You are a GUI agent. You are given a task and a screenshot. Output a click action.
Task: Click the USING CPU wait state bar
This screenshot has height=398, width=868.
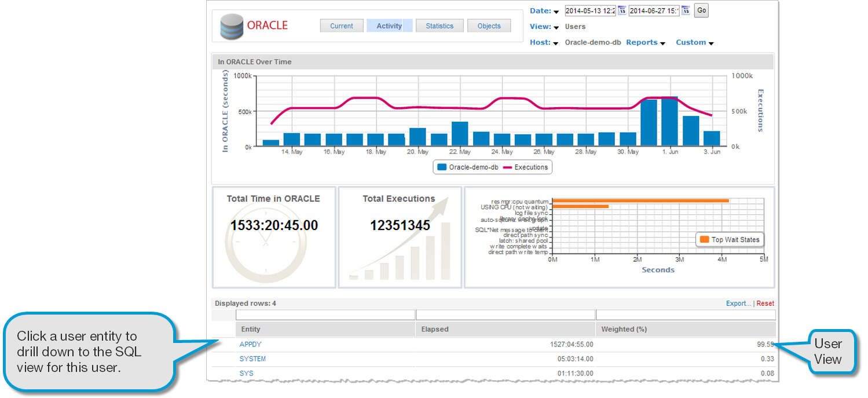581,206
